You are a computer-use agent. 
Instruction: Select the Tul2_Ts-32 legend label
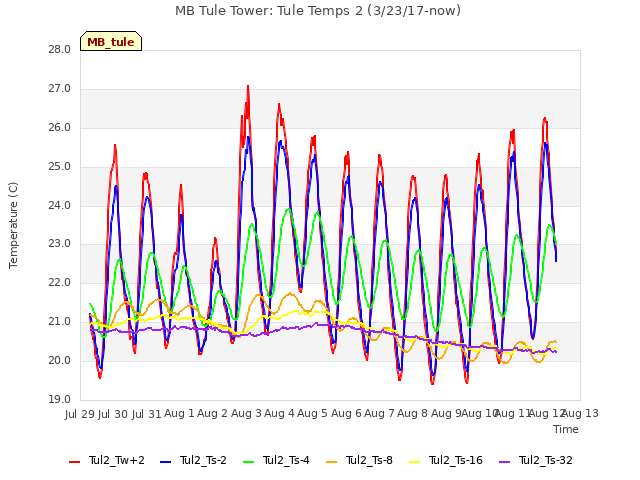[x=546, y=460]
